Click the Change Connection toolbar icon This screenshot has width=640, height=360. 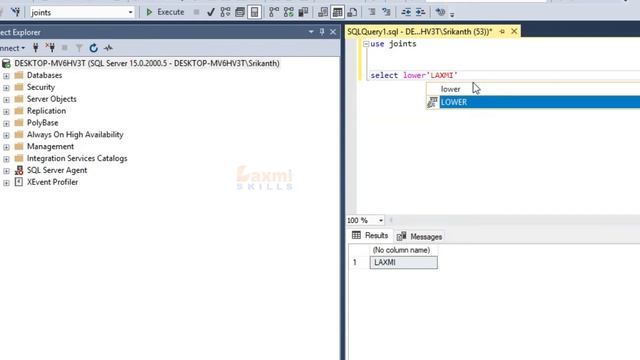click(x=15, y=12)
